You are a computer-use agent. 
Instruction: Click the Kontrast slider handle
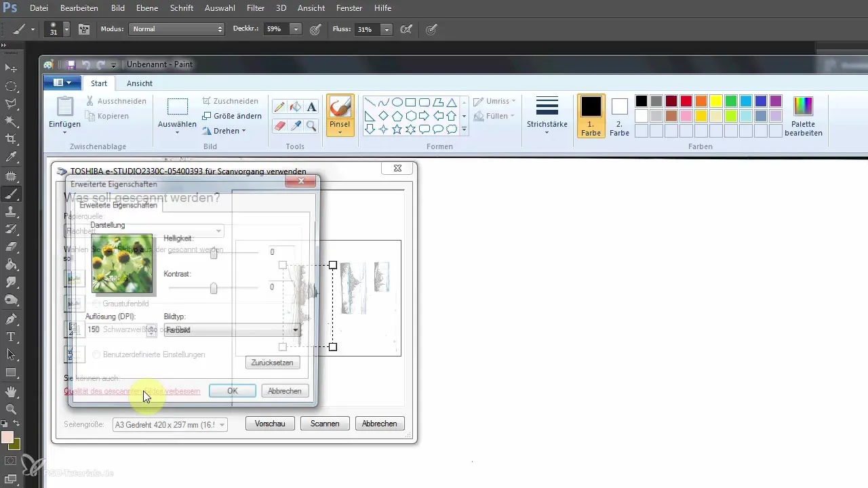click(214, 288)
